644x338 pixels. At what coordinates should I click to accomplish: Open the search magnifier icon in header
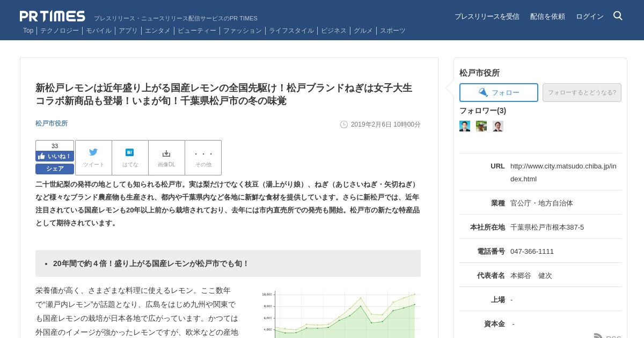618,16
